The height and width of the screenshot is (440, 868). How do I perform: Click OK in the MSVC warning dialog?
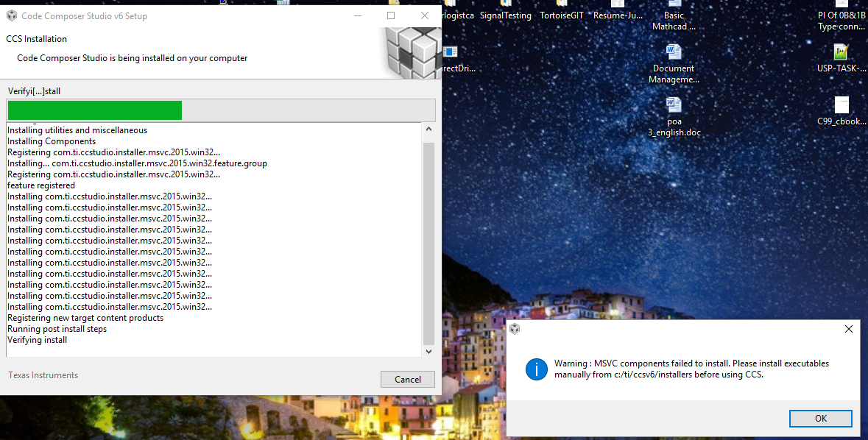[x=820, y=419]
